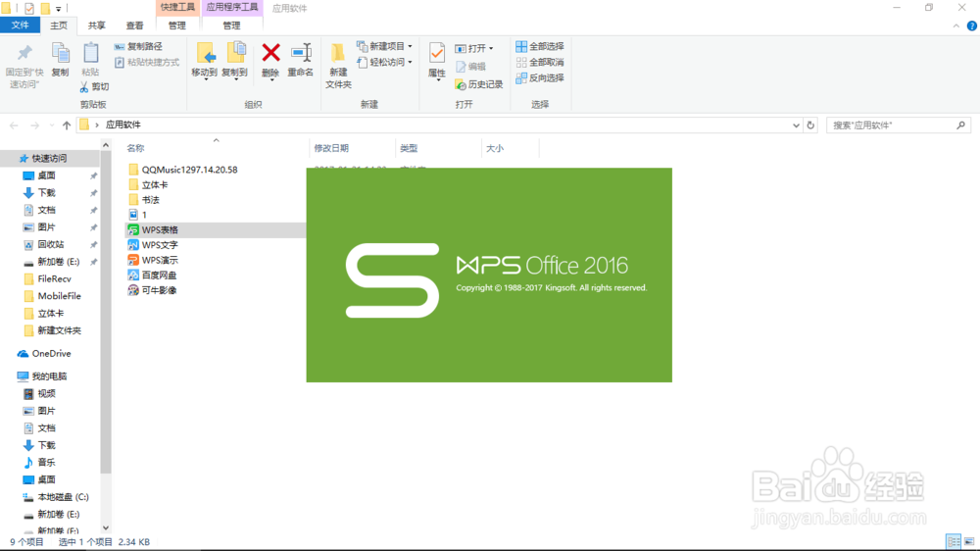This screenshot has height=551, width=980.
Task: Open recent locations dropdown arrow
Action: pos(51,125)
